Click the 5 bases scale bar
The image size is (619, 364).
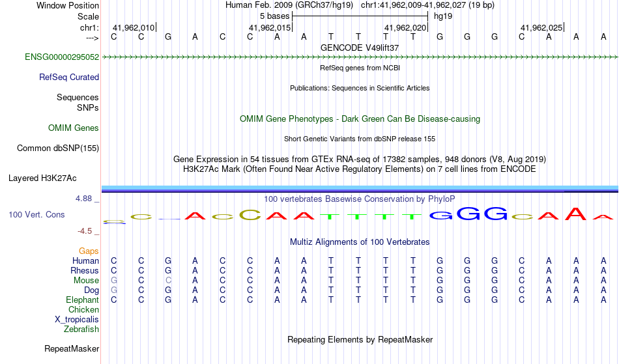click(x=360, y=16)
